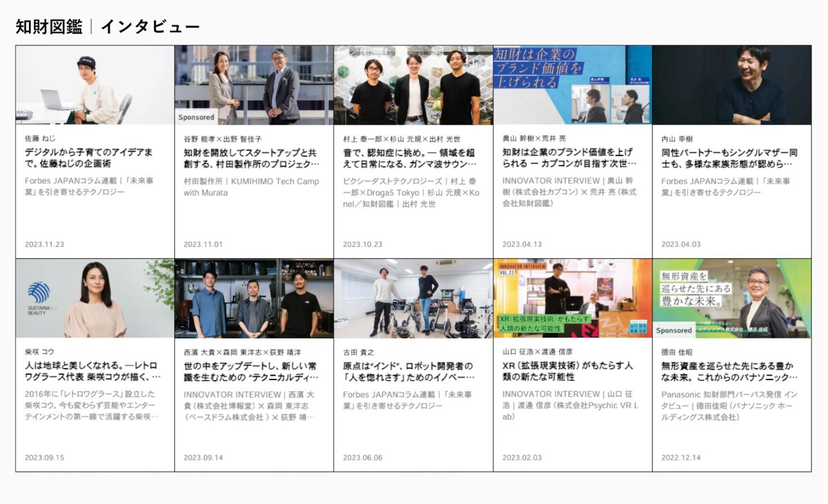The image size is (828, 504).
Task: Open article XR（拡張現実技術）がもたらす人類の新たな可能性
Action: pyautogui.click(x=567, y=371)
